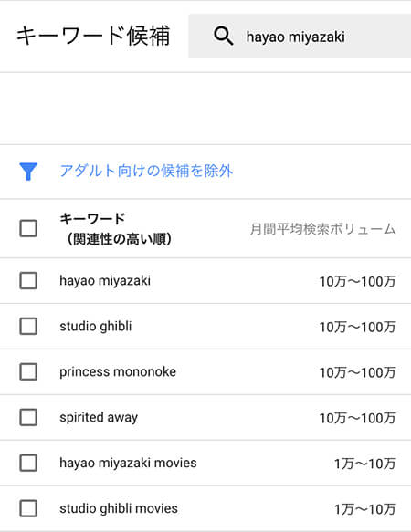Image resolution: width=411 pixels, height=532 pixels.
Task: Click the キーワード候補 page heading
Action: click(93, 36)
